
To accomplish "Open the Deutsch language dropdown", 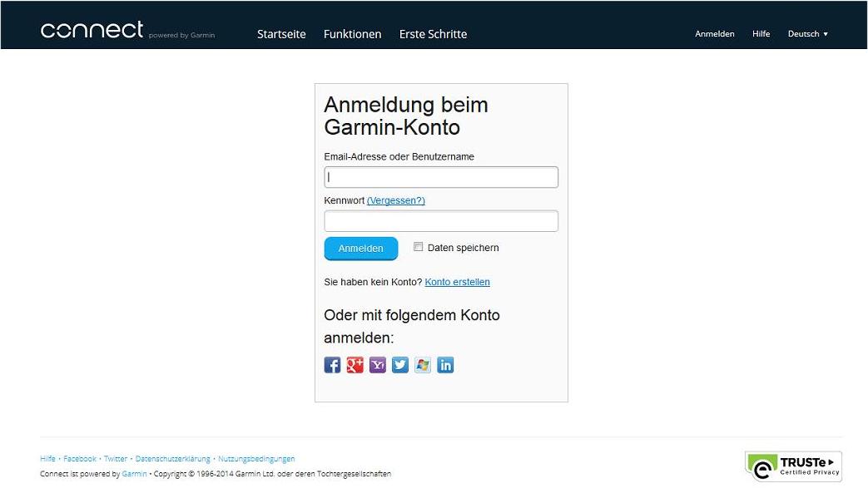I will [807, 34].
